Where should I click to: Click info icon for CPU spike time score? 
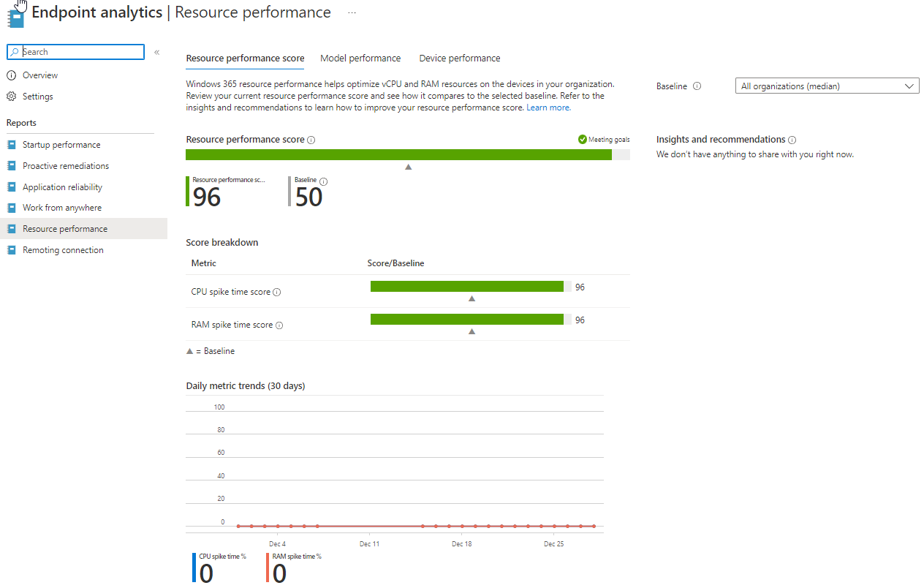[x=277, y=293]
